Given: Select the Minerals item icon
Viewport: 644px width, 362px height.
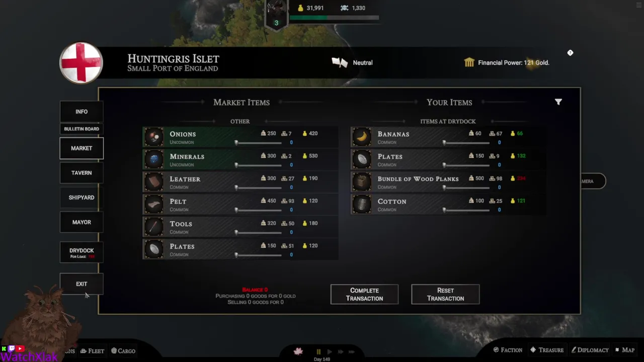Looking at the screenshot, I should click(154, 159).
